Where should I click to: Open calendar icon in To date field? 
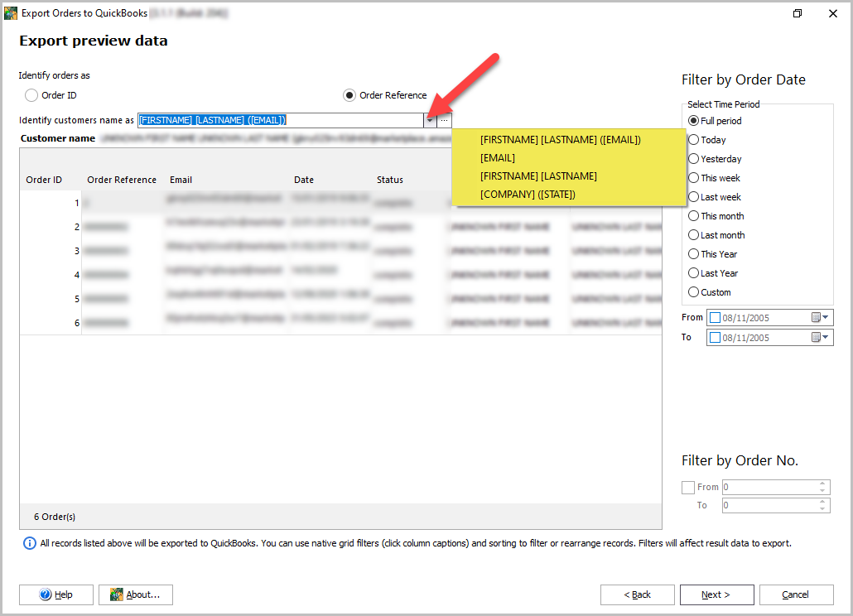pyautogui.click(x=820, y=338)
